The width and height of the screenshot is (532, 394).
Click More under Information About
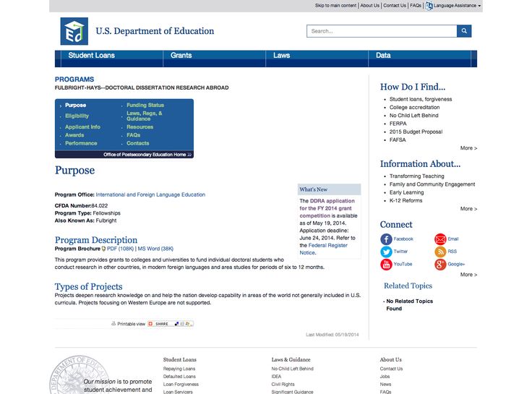pyautogui.click(x=468, y=209)
